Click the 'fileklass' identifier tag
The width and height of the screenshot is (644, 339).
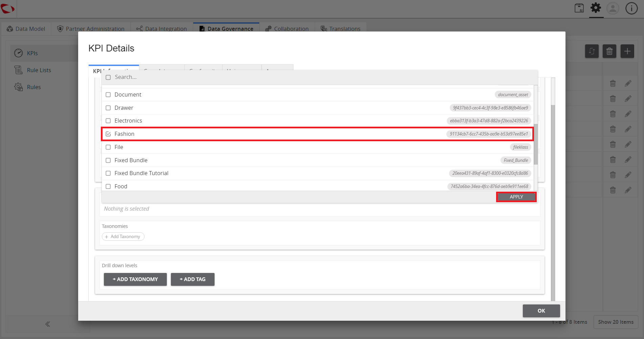point(520,147)
